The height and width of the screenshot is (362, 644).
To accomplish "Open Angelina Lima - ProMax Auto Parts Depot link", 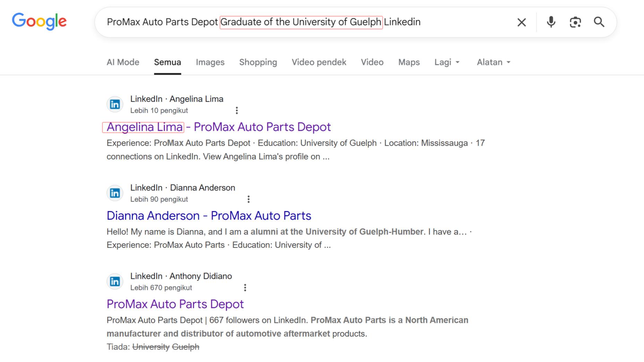I will coord(219,127).
